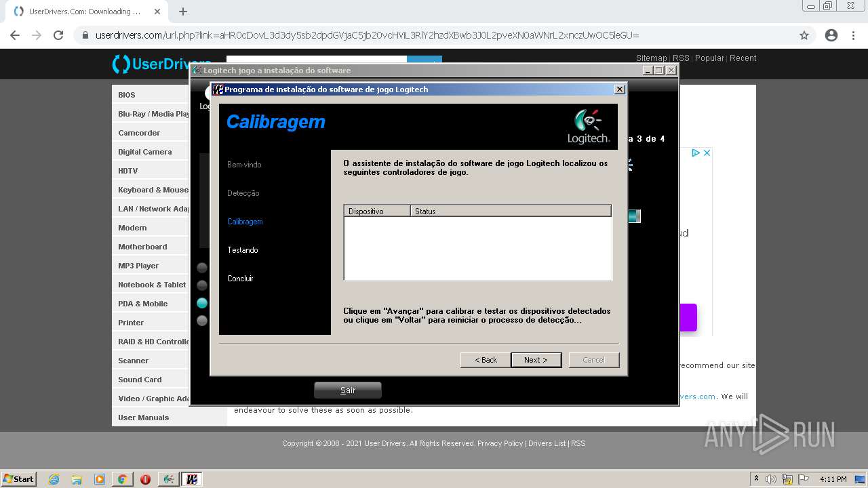Click the Sair button in Logitech window
Viewport: 868px width, 488px height.
[348, 390]
